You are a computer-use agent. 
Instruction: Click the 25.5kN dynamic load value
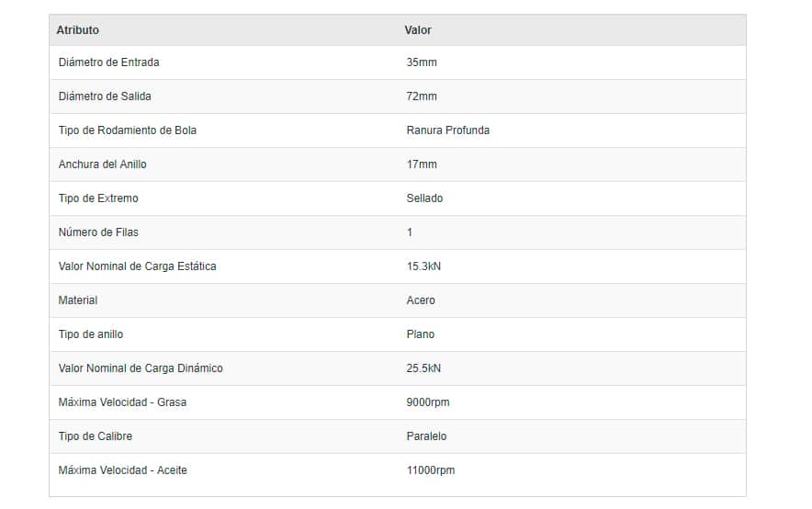[423, 368]
